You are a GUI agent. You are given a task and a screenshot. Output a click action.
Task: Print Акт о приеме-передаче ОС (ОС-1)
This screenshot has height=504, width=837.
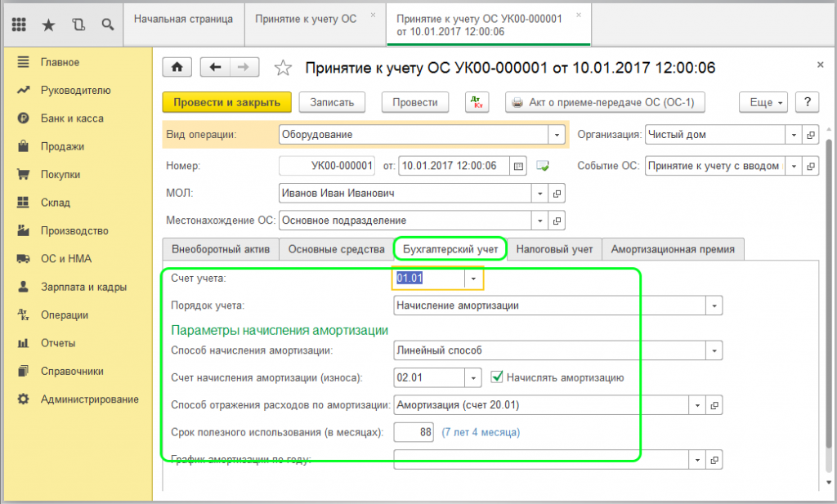click(605, 102)
